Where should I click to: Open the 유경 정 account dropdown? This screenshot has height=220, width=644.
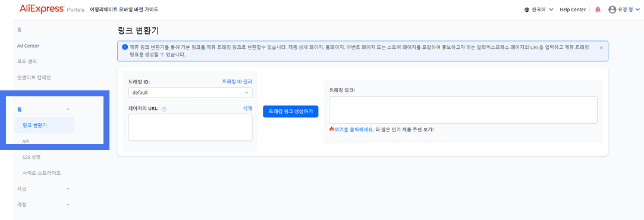tap(624, 10)
